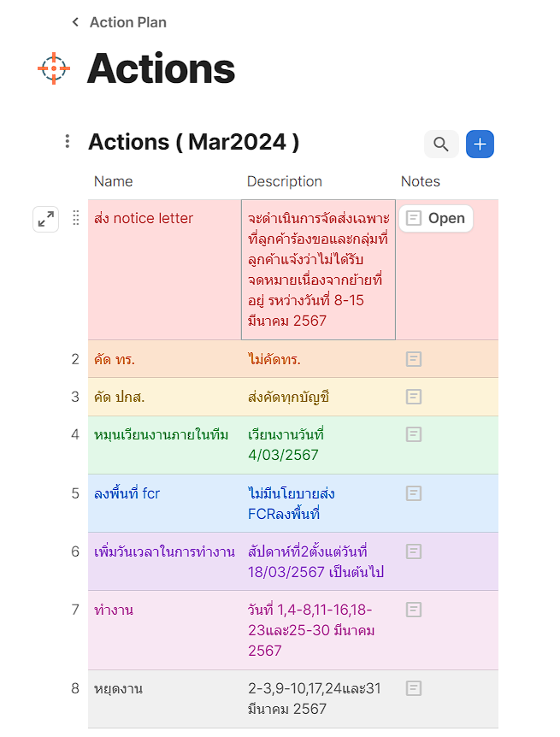Click the blue plus add button

(480, 144)
